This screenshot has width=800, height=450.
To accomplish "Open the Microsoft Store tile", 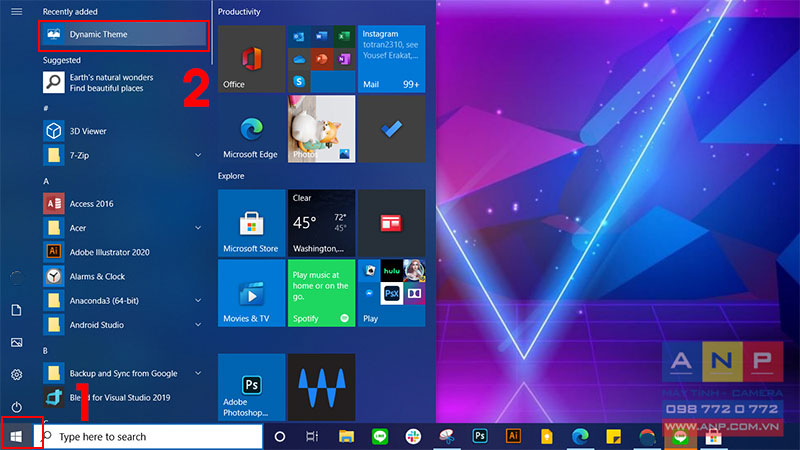I will pos(252,223).
